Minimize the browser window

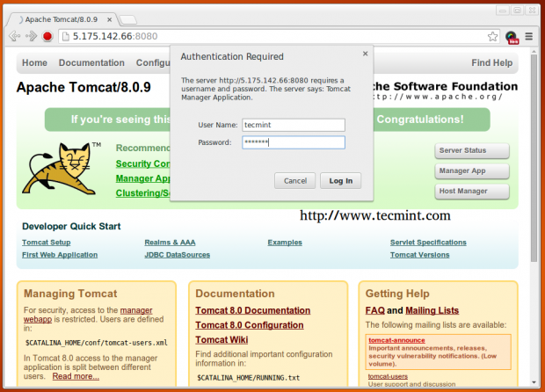click(503, 11)
